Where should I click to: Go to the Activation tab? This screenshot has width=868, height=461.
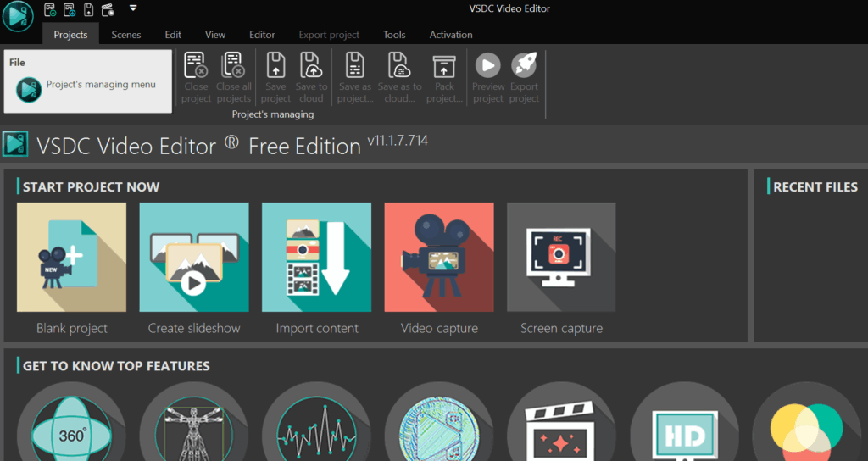tap(451, 35)
